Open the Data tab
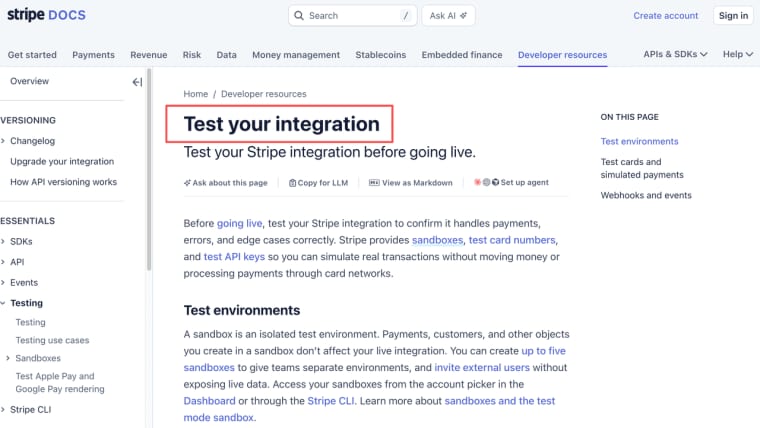760x428 pixels. [226, 55]
